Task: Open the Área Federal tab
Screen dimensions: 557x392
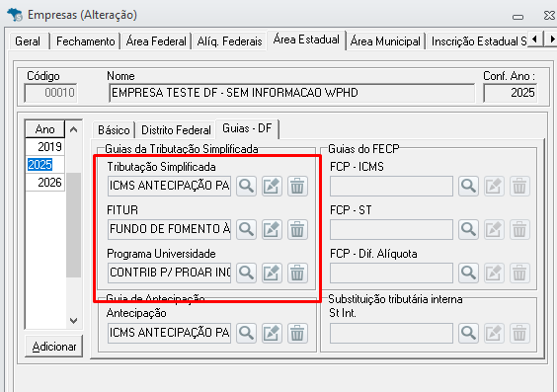Action: pyautogui.click(x=156, y=41)
